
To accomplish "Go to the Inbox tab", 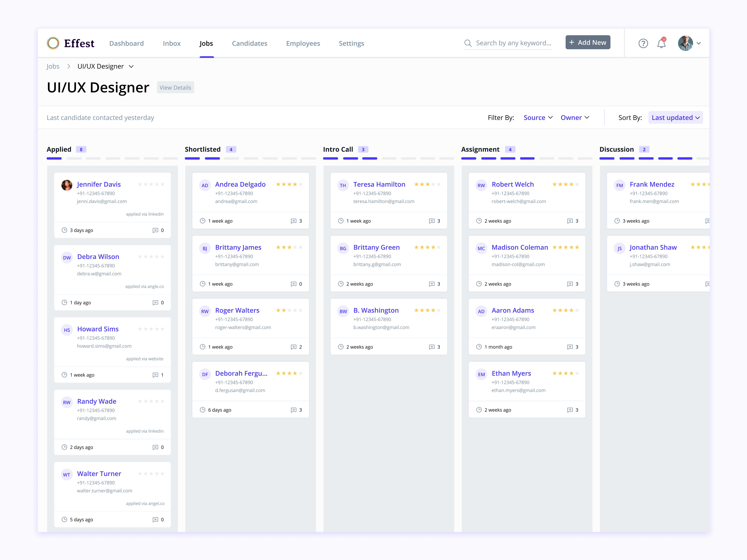I will coord(172,43).
